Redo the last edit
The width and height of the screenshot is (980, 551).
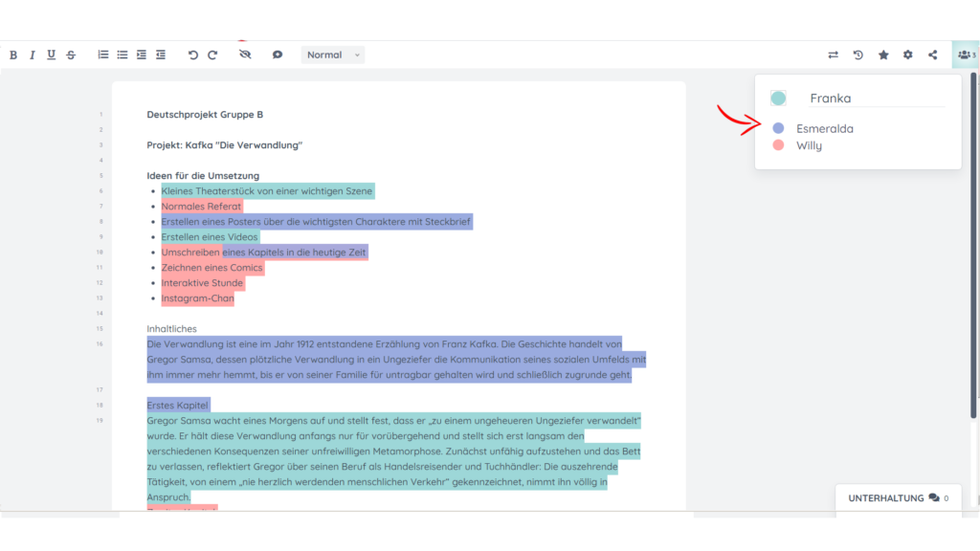[x=212, y=55]
